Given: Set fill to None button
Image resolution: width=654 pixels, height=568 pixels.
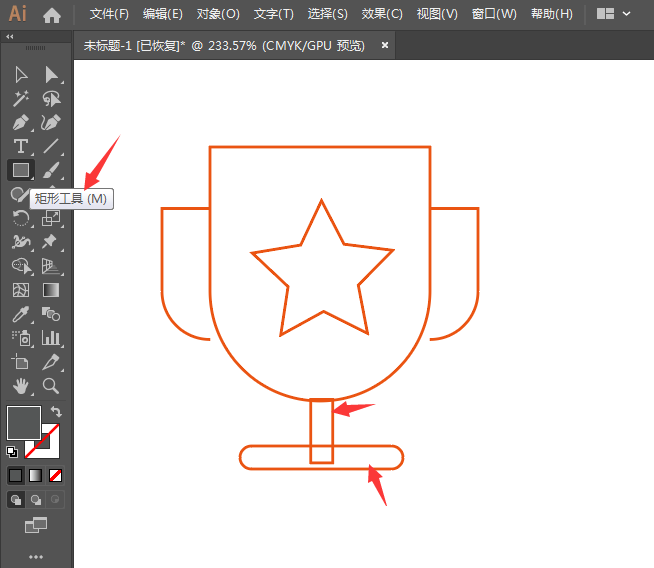Looking at the screenshot, I should coord(55,475).
